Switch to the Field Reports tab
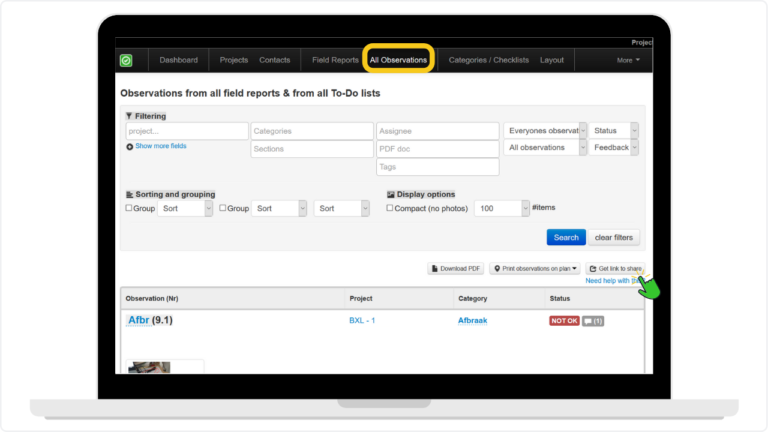The height and width of the screenshot is (432, 768). click(334, 60)
